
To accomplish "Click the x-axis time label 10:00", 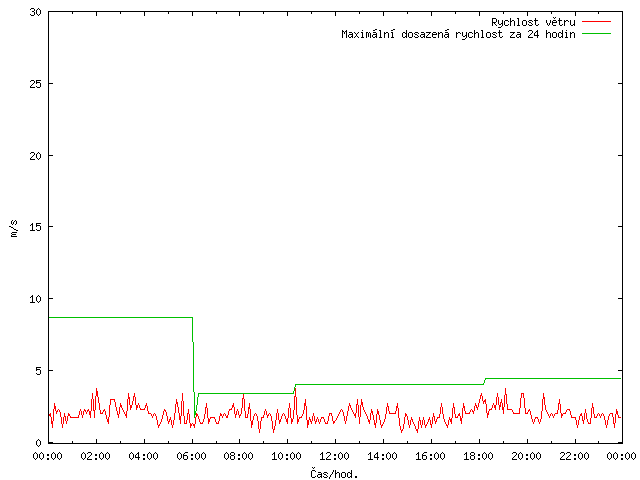I will click(x=287, y=456).
